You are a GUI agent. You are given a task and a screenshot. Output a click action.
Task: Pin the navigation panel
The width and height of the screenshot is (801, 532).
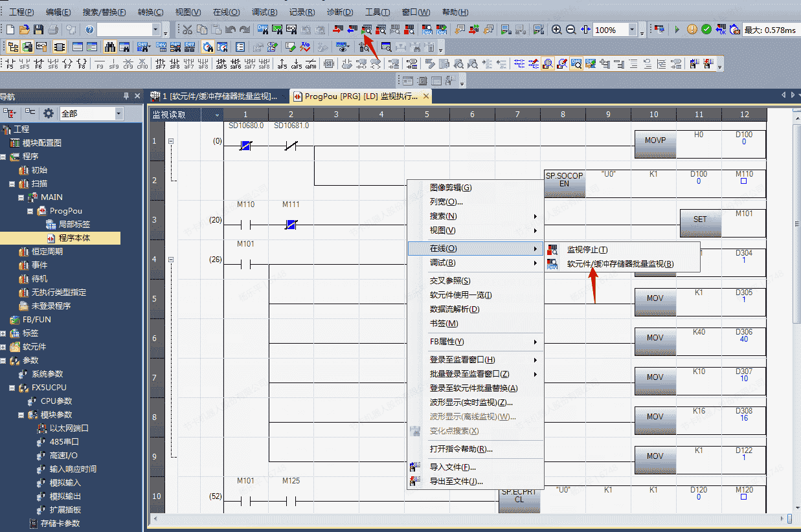pyautogui.click(x=126, y=96)
